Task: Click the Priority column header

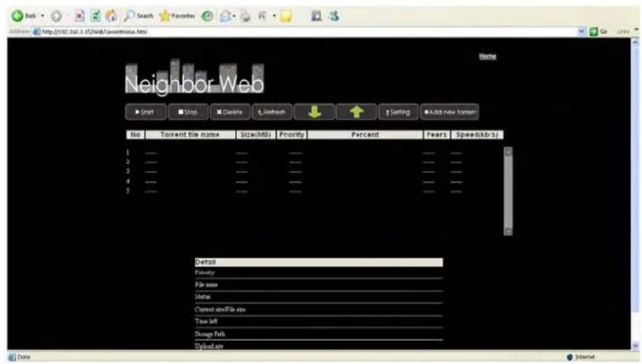Action: 292,135
